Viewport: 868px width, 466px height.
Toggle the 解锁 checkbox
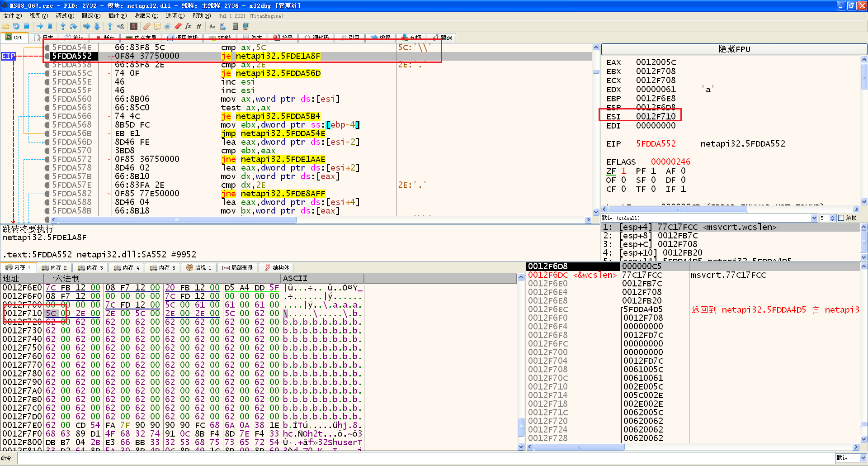tap(841, 218)
